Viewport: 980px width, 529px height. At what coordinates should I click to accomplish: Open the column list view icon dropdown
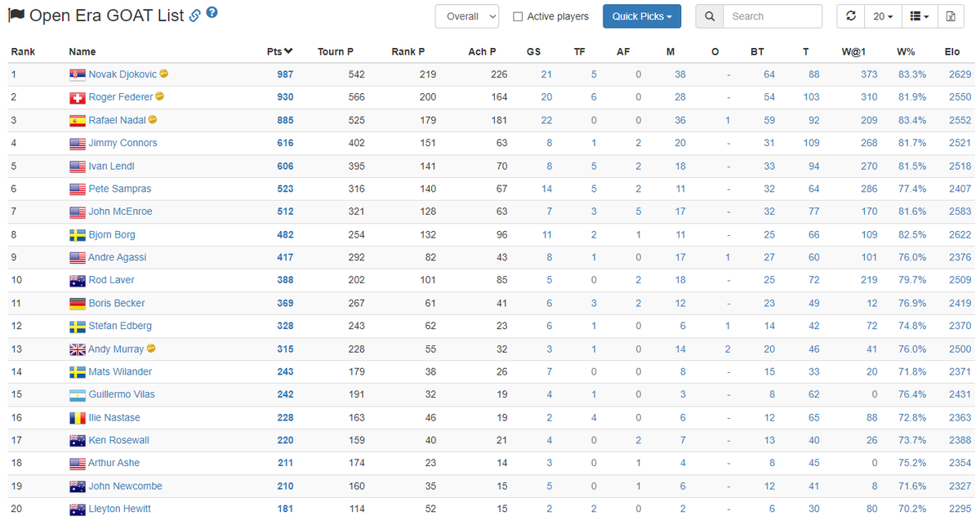tap(919, 16)
